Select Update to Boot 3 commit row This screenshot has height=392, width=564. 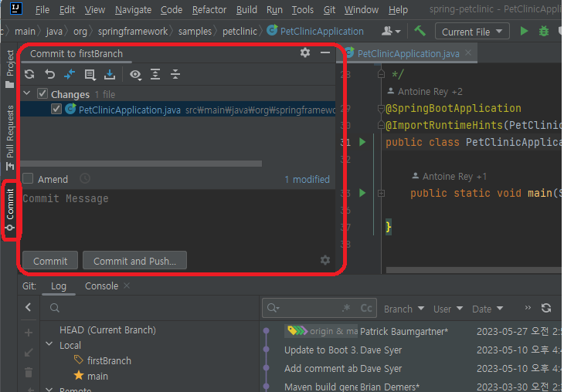point(410,350)
